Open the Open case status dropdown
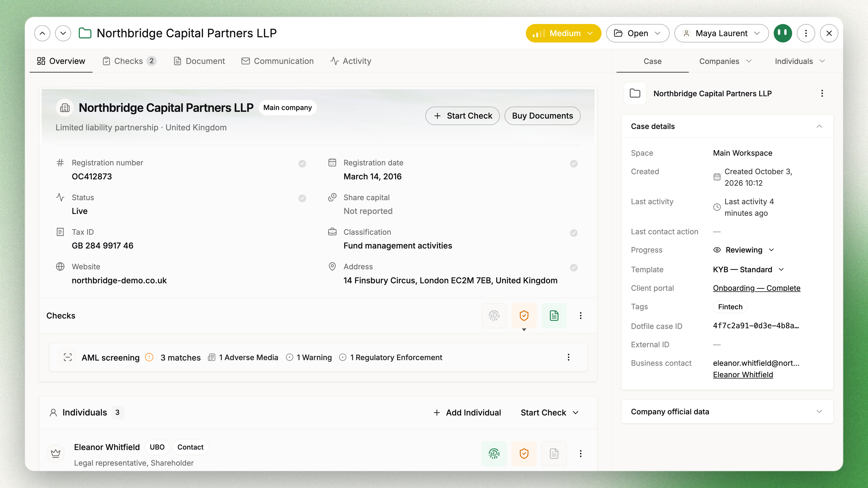 coord(637,33)
